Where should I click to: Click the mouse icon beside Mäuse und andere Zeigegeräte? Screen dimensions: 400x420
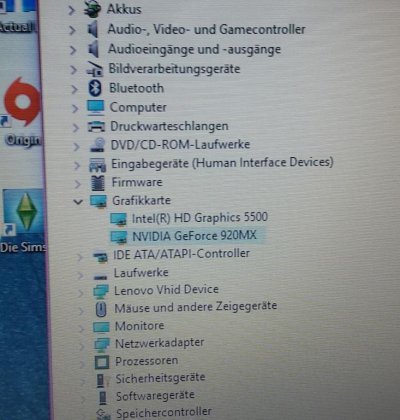click(101, 309)
